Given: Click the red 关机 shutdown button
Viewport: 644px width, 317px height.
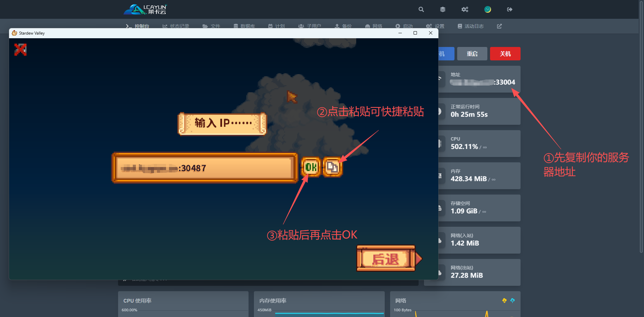Looking at the screenshot, I should (505, 54).
